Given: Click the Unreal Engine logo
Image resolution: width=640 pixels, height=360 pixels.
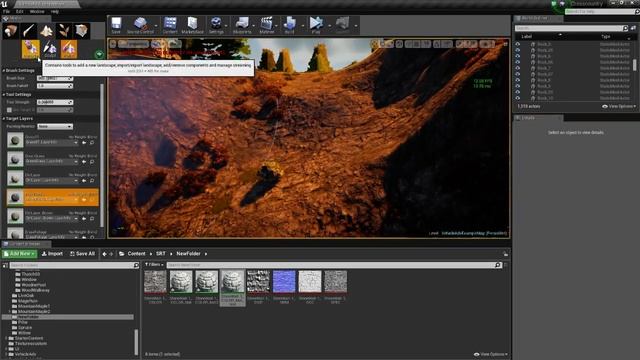Looking at the screenshot, I should click(x=4, y=4).
